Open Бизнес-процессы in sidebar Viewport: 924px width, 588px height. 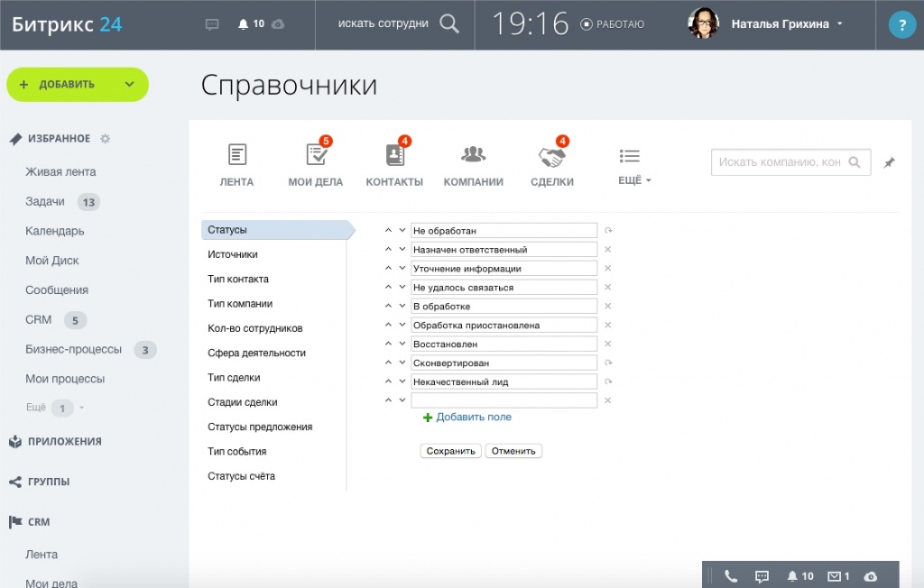point(73,349)
